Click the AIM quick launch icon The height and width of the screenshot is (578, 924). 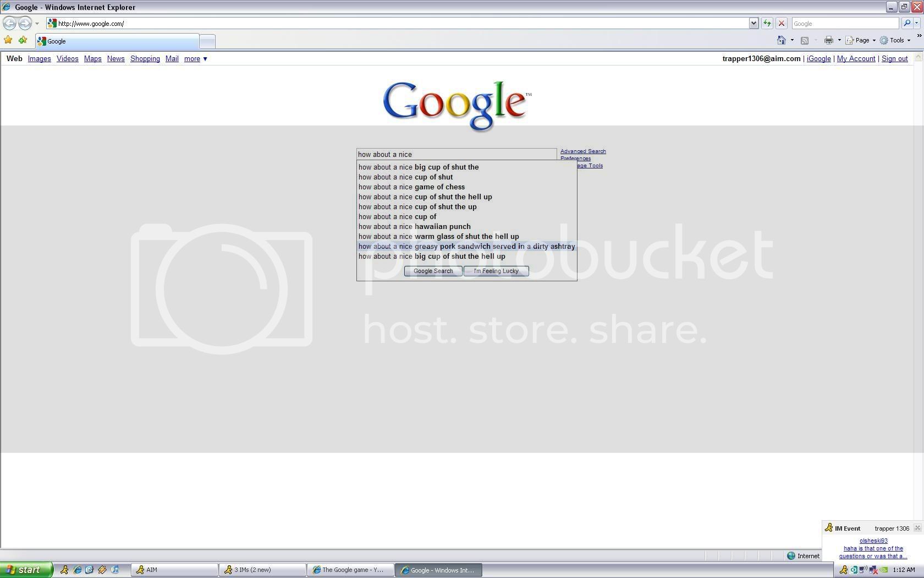tap(64, 570)
